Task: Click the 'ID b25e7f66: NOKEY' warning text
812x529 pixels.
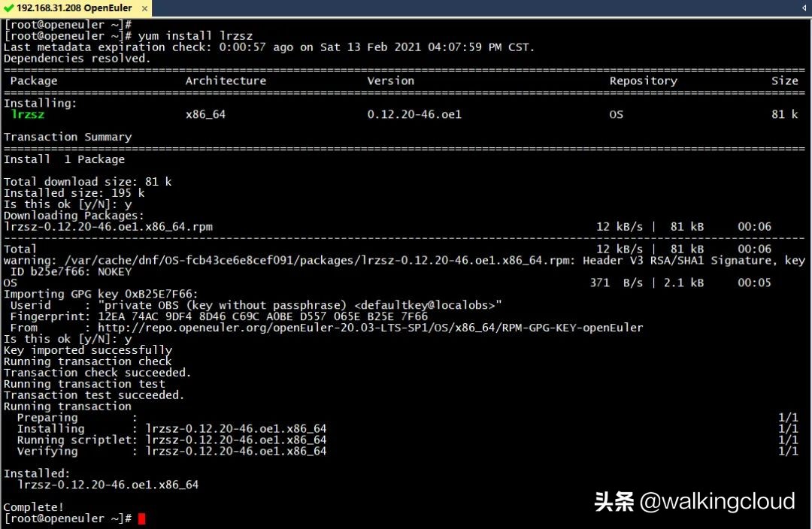Action: pos(71,272)
